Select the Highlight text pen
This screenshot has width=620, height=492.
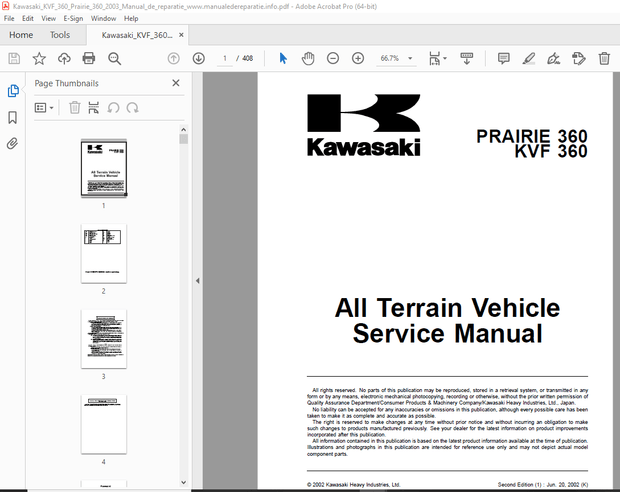click(529, 59)
